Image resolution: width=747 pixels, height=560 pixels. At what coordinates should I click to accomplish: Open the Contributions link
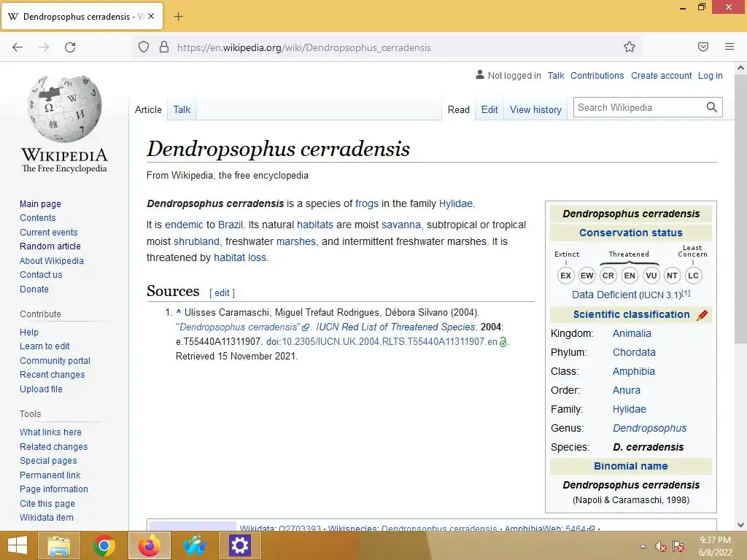[x=597, y=75]
